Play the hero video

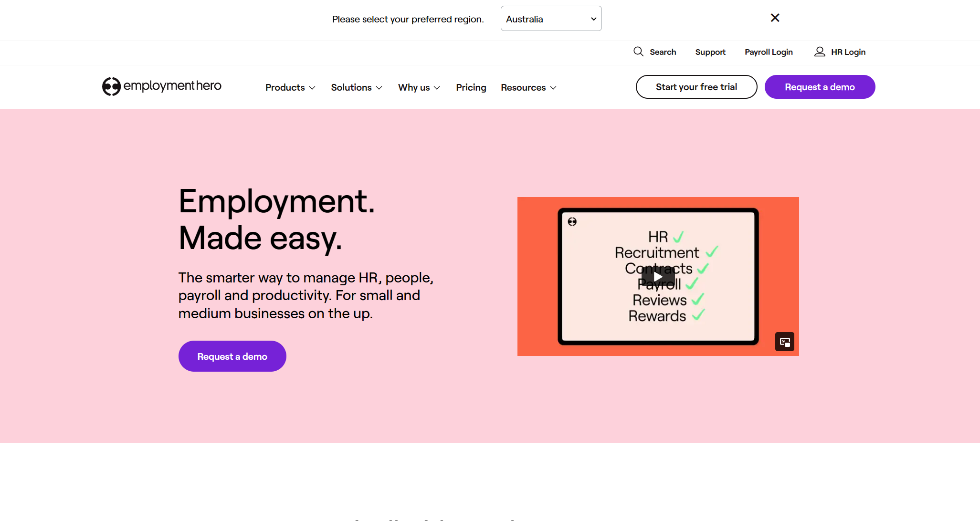point(658,277)
